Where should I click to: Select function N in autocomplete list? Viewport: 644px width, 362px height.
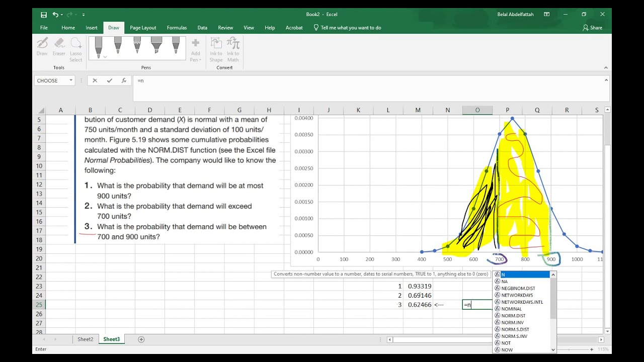click(522, 275)
